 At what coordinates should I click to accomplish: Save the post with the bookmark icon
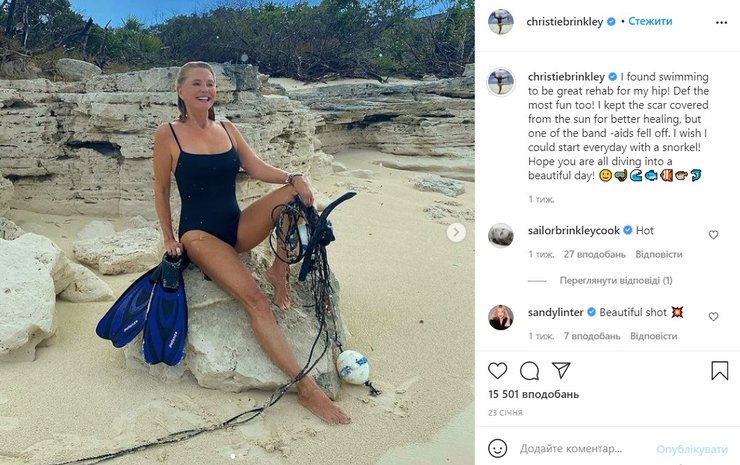(x=719, y=370)
